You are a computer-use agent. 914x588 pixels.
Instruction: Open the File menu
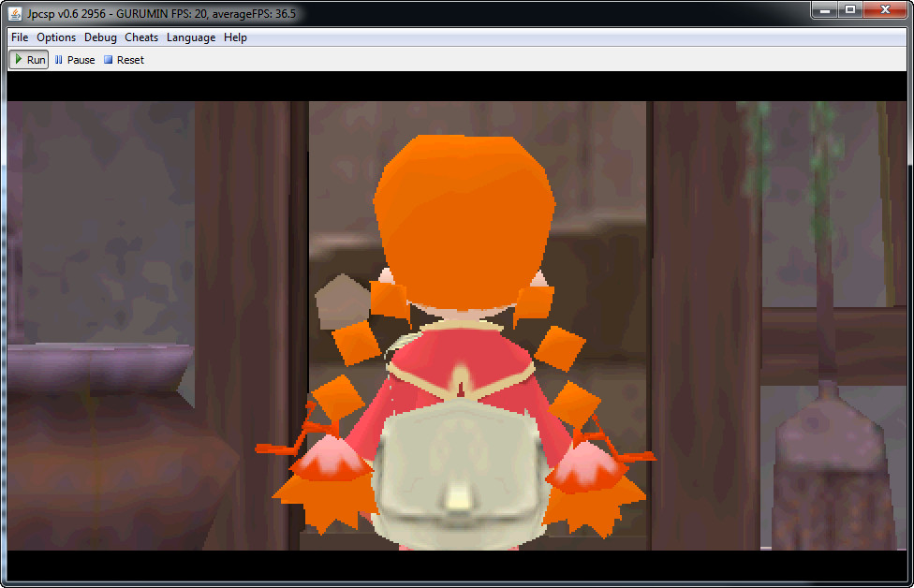tap(20, 37)
